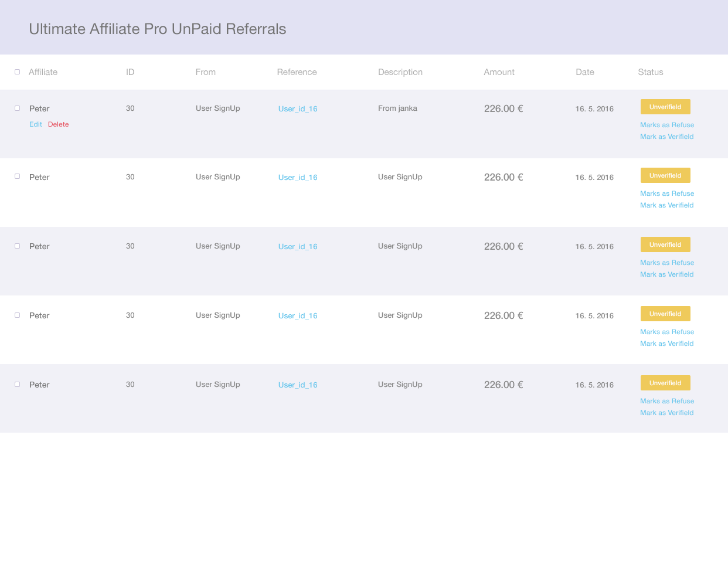This screenshot has height=571, width=728.
Task: Click the Unverifield badge in the third row
Action: click(665, 244)
